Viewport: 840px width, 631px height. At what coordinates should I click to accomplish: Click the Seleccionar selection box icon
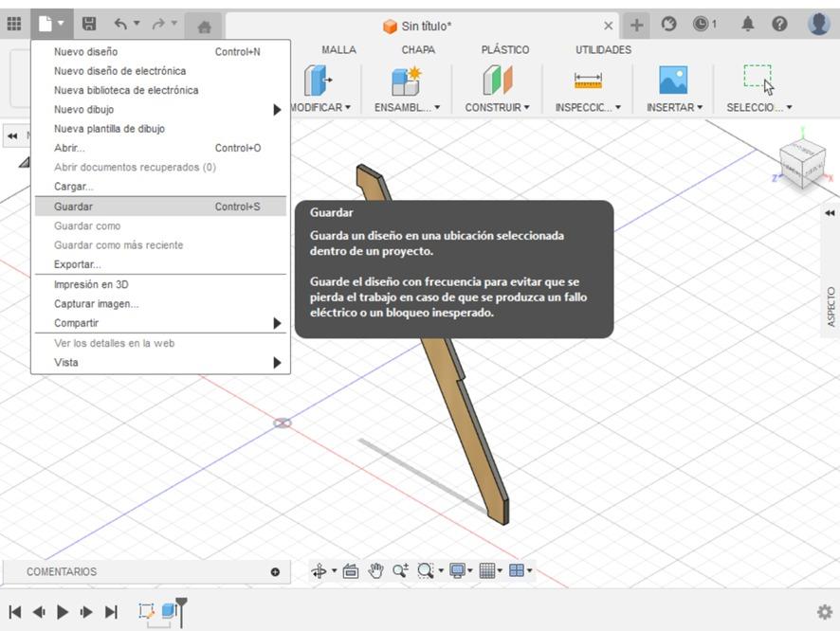pos(758,81)
